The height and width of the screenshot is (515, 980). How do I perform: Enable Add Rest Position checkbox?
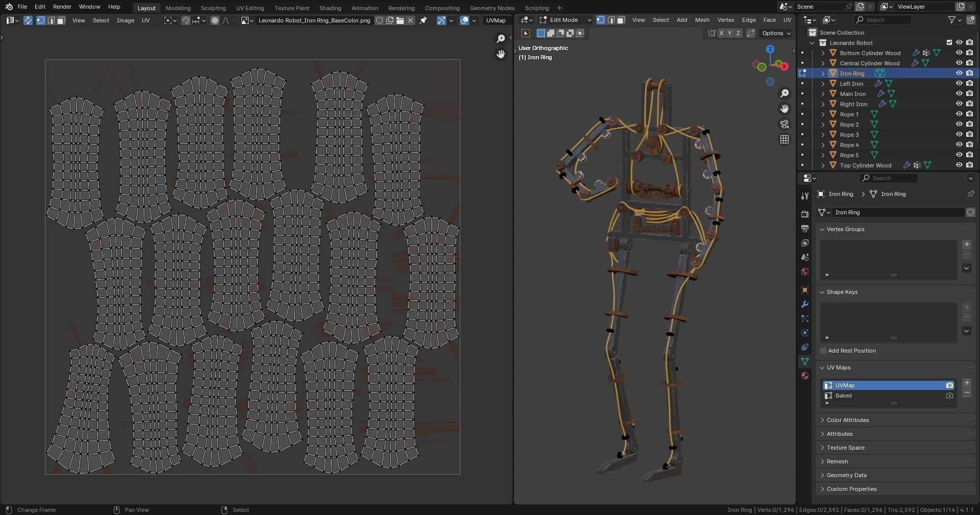[823, 351]
